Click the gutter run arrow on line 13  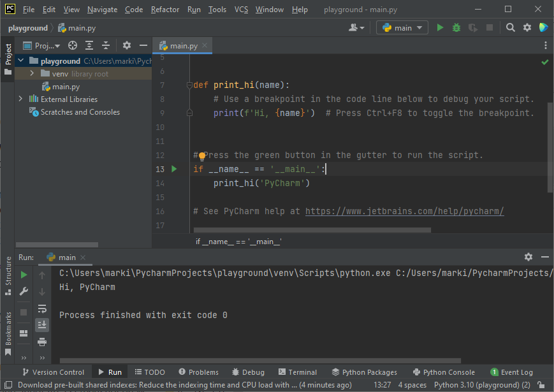point(175,169)
